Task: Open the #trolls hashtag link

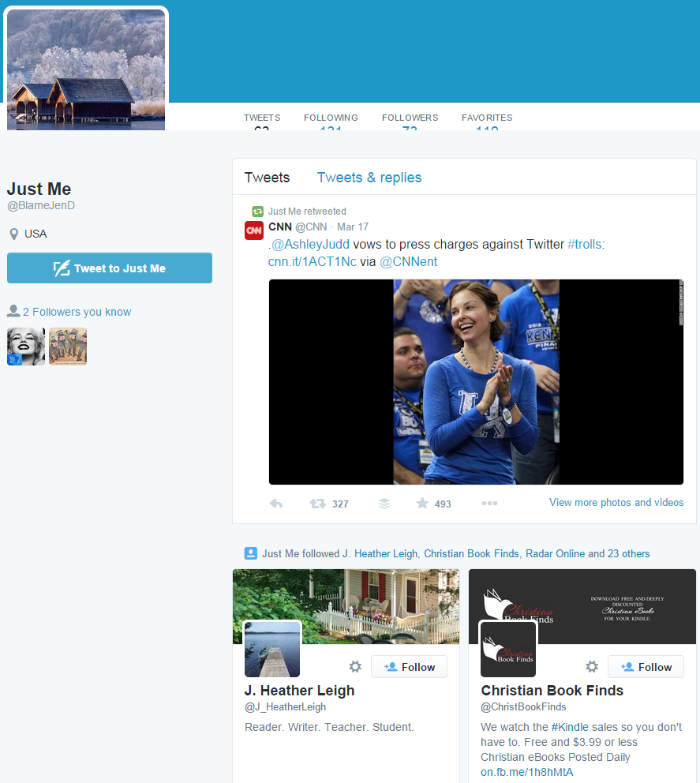Action: (584, 245)
